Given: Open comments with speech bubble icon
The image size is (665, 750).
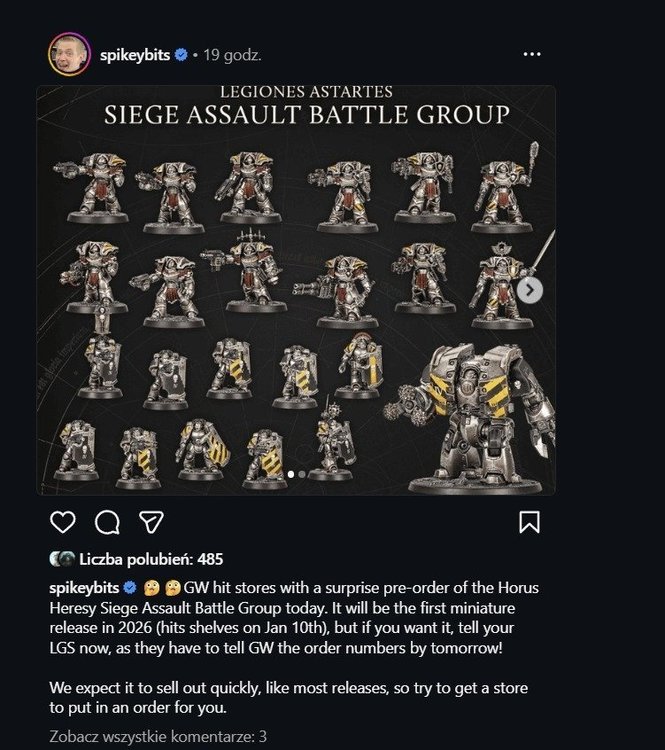Looking at the screenshot, I should click(x=107, y=522).
